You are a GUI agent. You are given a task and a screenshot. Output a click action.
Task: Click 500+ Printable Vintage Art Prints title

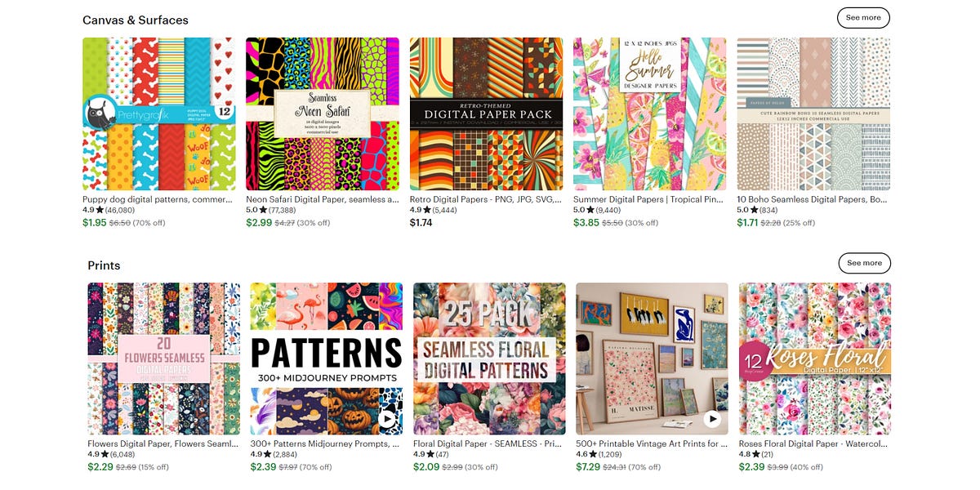pyautogui.click(x=652, y=444)
